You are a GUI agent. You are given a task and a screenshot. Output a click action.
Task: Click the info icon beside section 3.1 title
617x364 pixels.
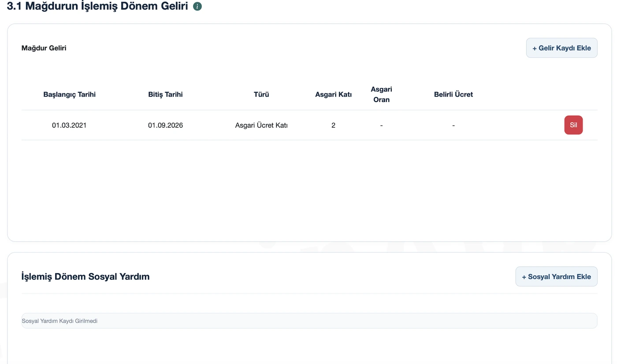197,7
